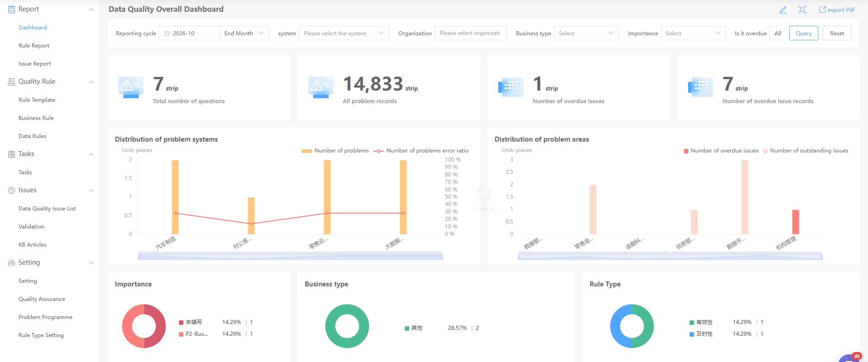Click the Reset button

click(837, 33)
